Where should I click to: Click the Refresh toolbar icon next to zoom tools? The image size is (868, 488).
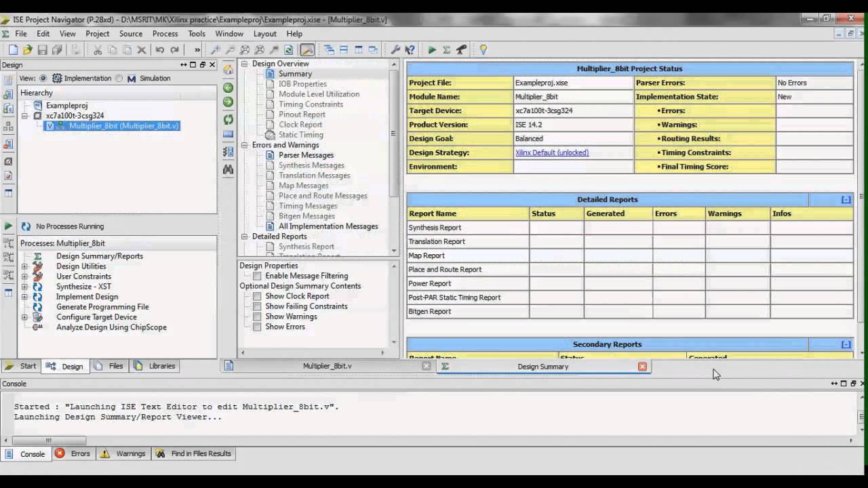(289, 49)
